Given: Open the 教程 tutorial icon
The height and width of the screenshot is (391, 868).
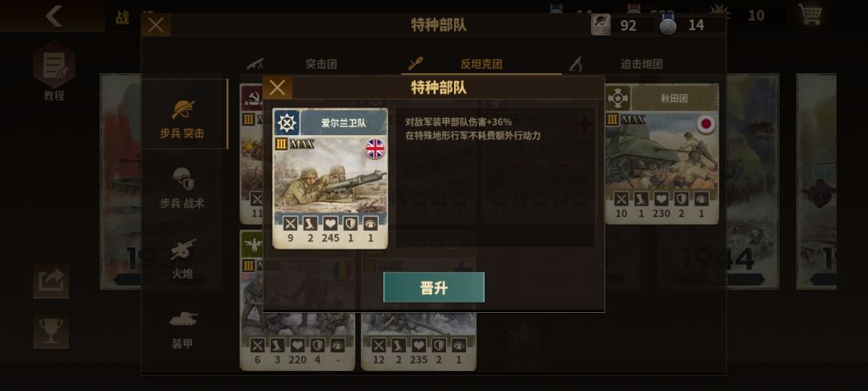Looking at the screenshot, I should coord(54,70).
